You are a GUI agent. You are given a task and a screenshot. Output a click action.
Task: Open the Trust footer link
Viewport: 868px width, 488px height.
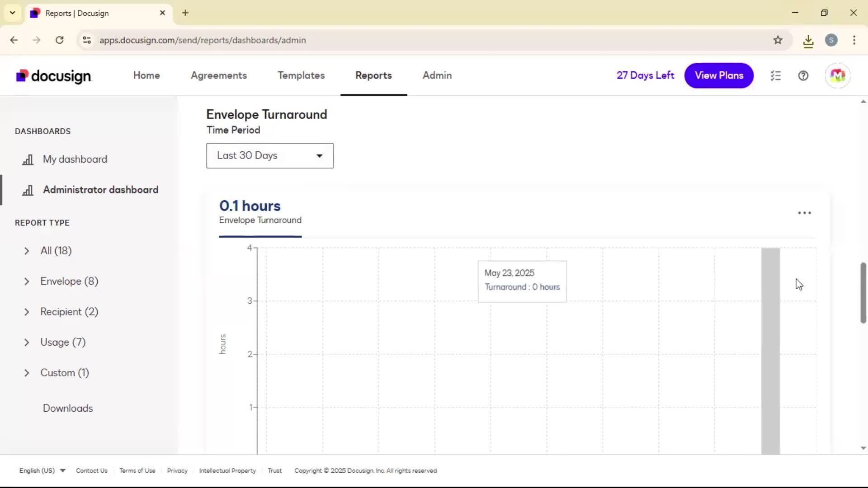coord(275,471)
